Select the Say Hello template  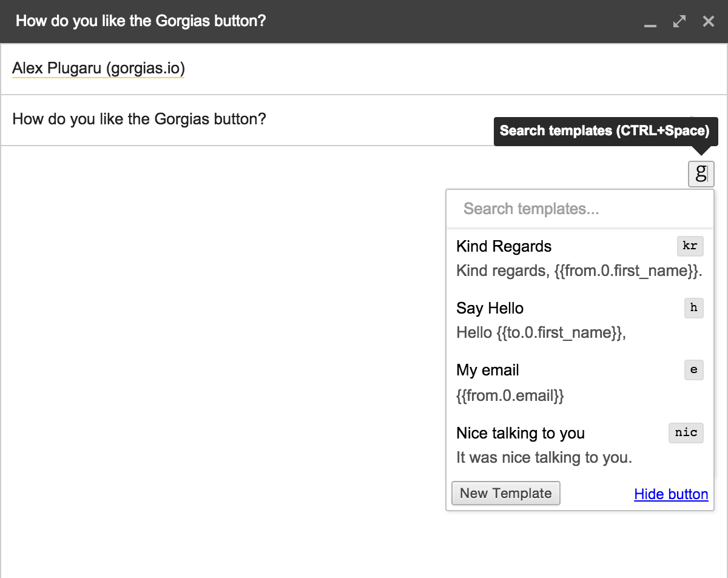pyautogui.click(x=580, y=321)
